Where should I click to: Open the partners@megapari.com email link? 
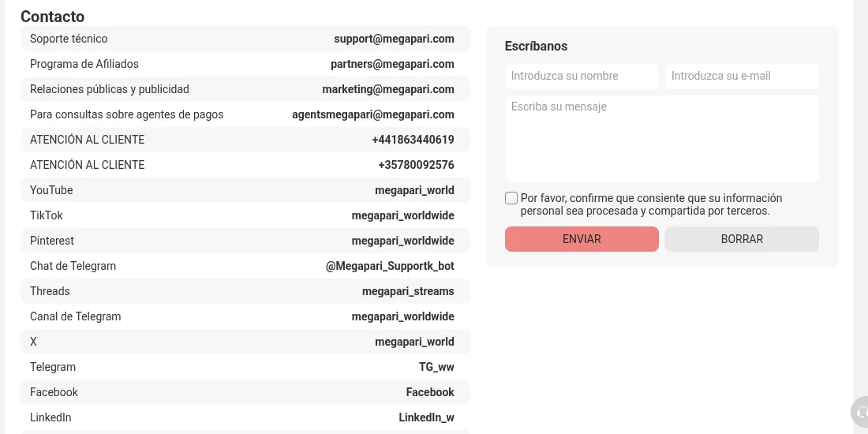coord(392,64)
